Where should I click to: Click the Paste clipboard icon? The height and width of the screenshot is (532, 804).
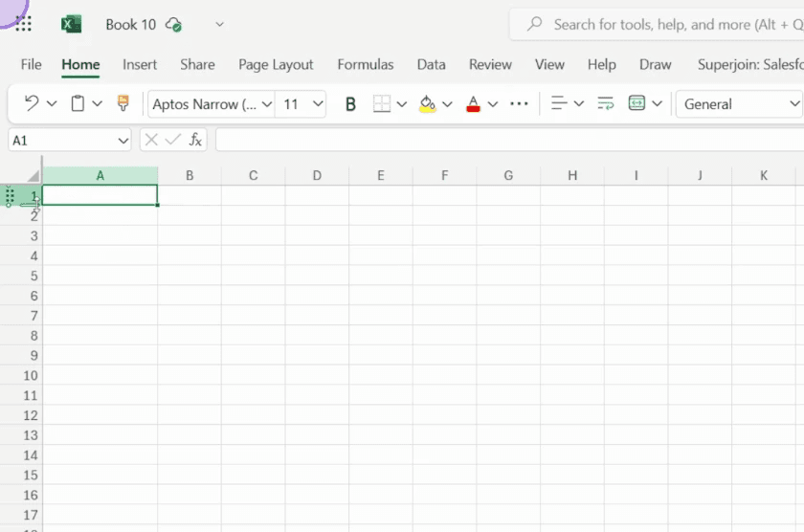tap(78, 103)
